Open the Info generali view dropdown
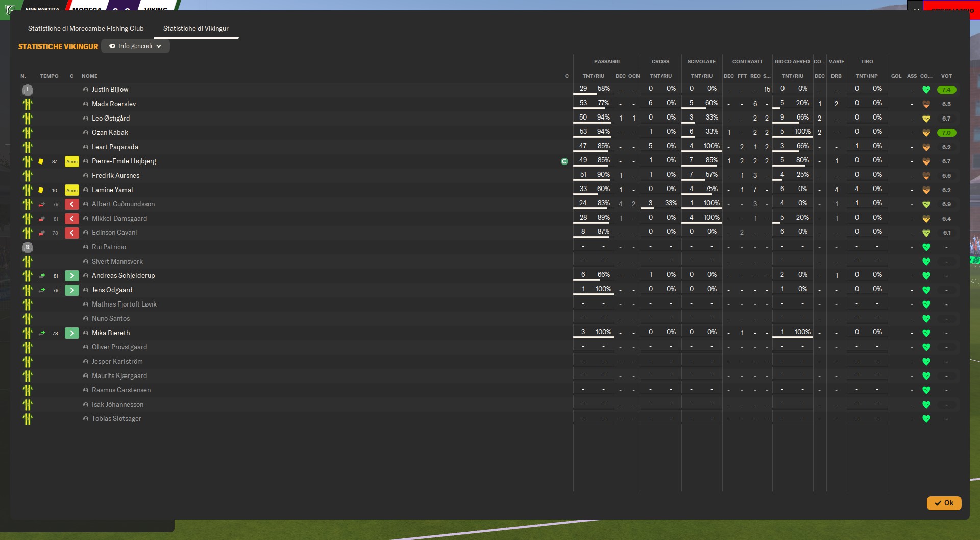The height and width of the screenshot is (540, 980). tap(135, 46)
